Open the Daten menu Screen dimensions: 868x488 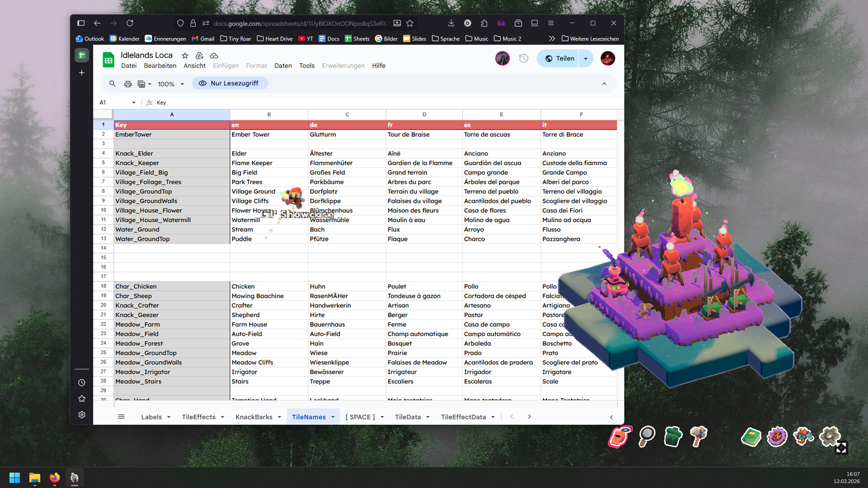pos(283,66)
